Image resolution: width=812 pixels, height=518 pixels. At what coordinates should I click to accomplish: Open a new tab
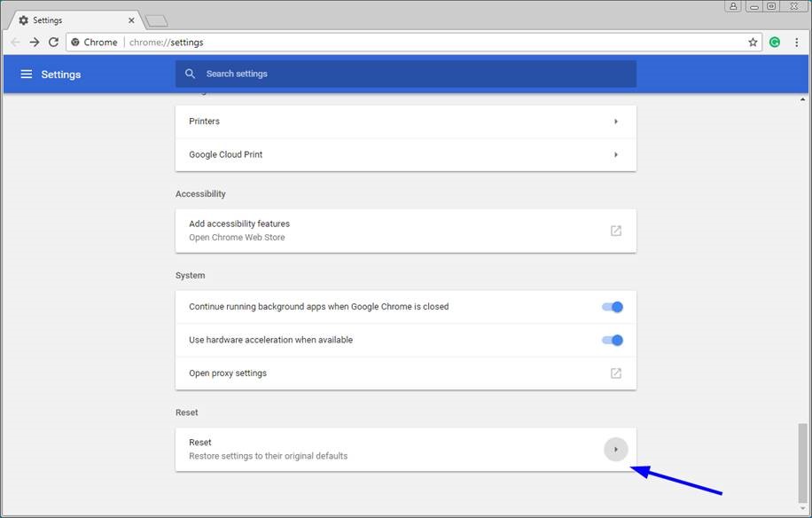[156, 20]
